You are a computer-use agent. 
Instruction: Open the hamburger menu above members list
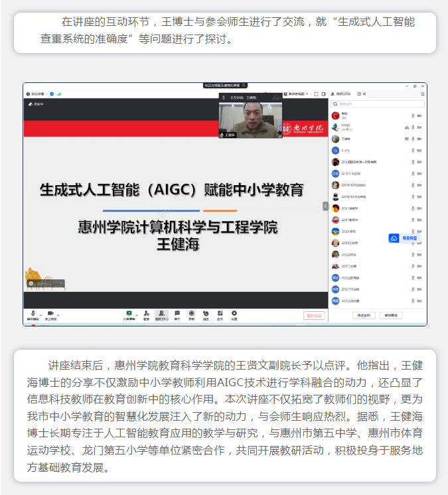[422, 94]
